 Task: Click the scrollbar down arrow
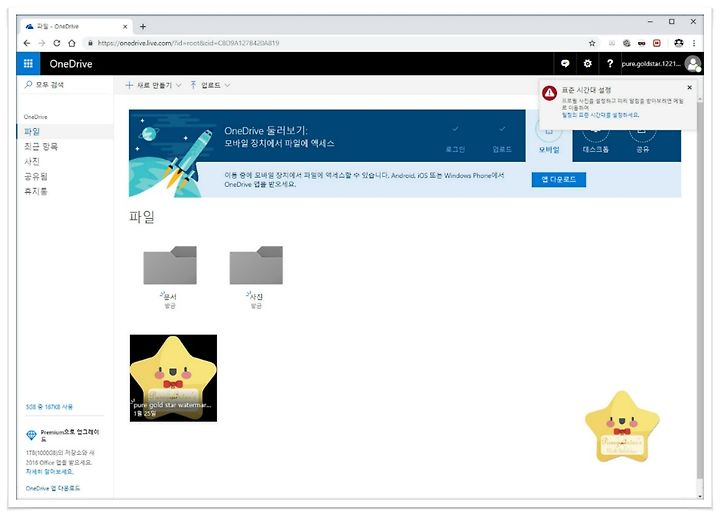click(x=699, y=496)
